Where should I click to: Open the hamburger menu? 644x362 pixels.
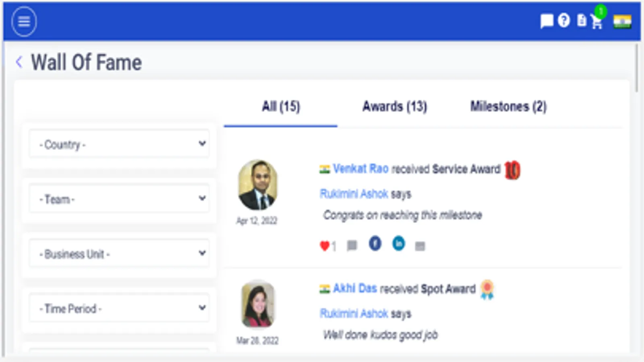(x=24, y=21)
